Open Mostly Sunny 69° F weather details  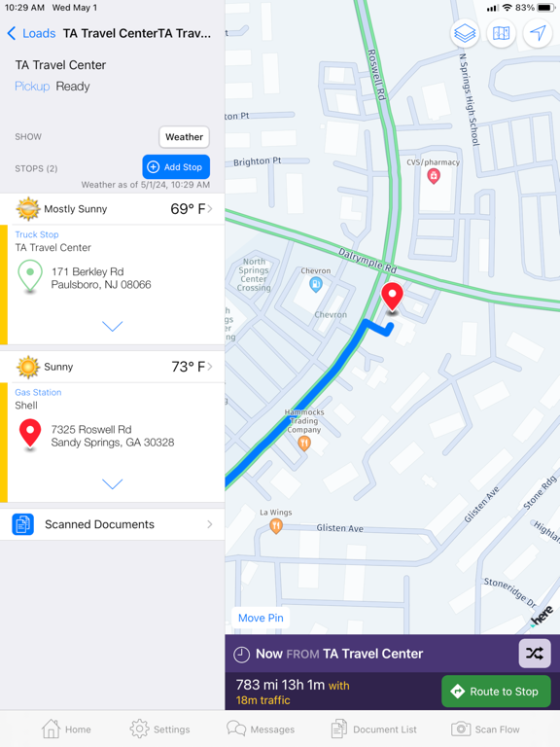(113, 209)
